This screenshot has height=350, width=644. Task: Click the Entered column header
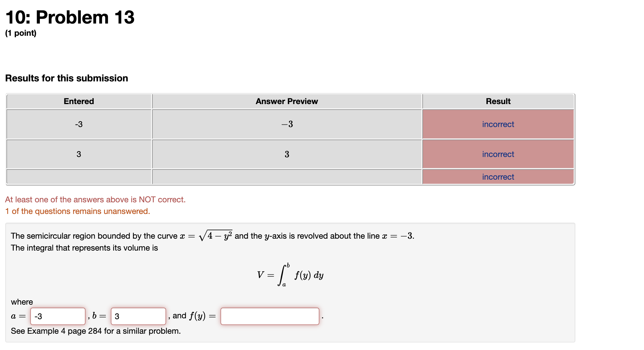pos(79,101)
